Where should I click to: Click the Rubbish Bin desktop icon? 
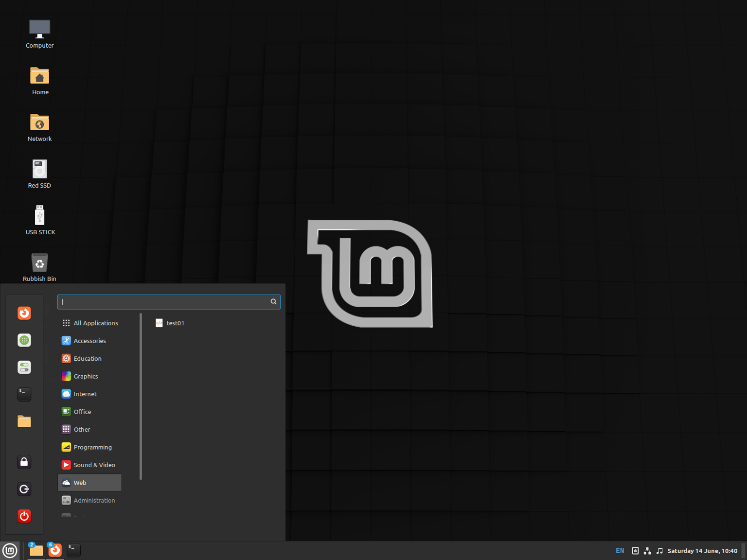(x=39, y=267)
